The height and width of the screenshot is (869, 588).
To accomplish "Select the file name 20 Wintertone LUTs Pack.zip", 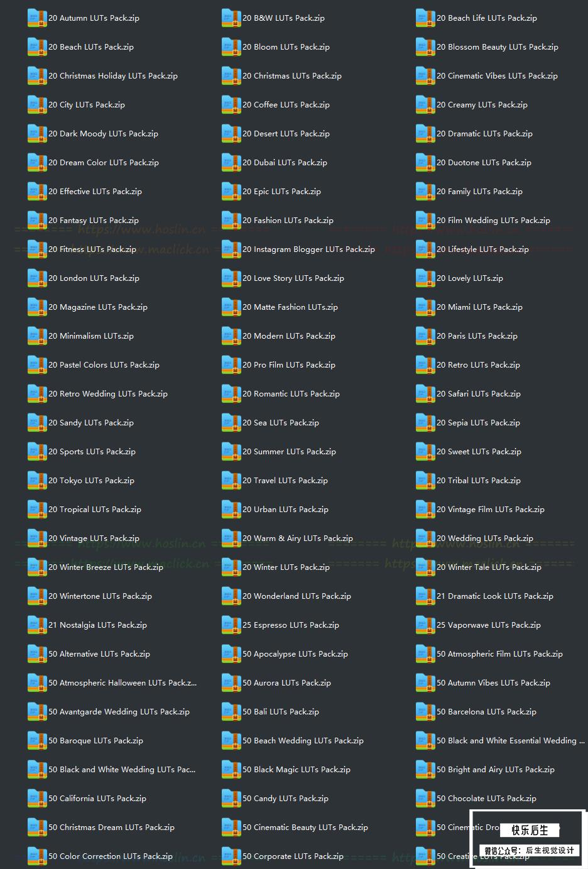I will click(x=100, y=596).
